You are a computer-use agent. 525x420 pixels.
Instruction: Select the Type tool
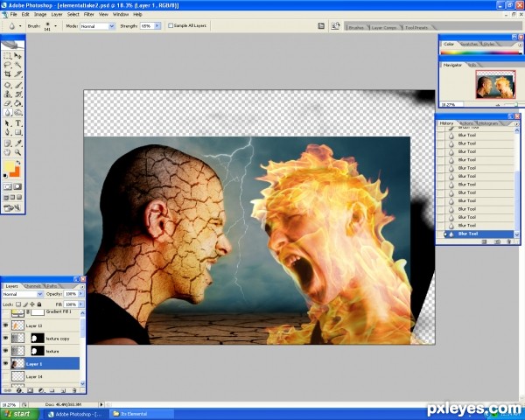pos(18,123)
